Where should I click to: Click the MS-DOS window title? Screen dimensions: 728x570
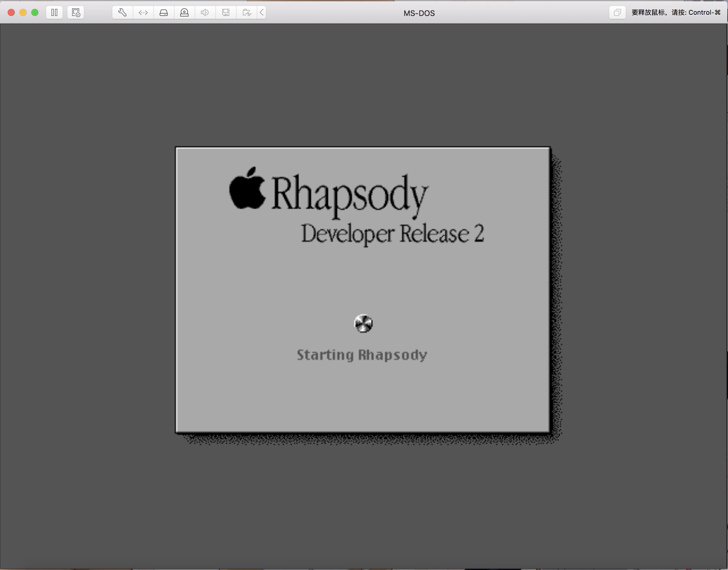[x=419, y=13]
